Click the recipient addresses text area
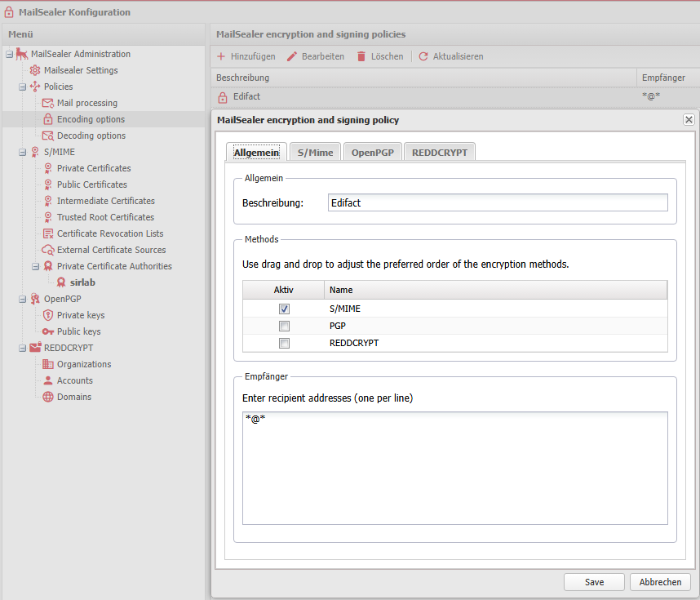Viewport: 700px width, 600px height. pos(455,468)
